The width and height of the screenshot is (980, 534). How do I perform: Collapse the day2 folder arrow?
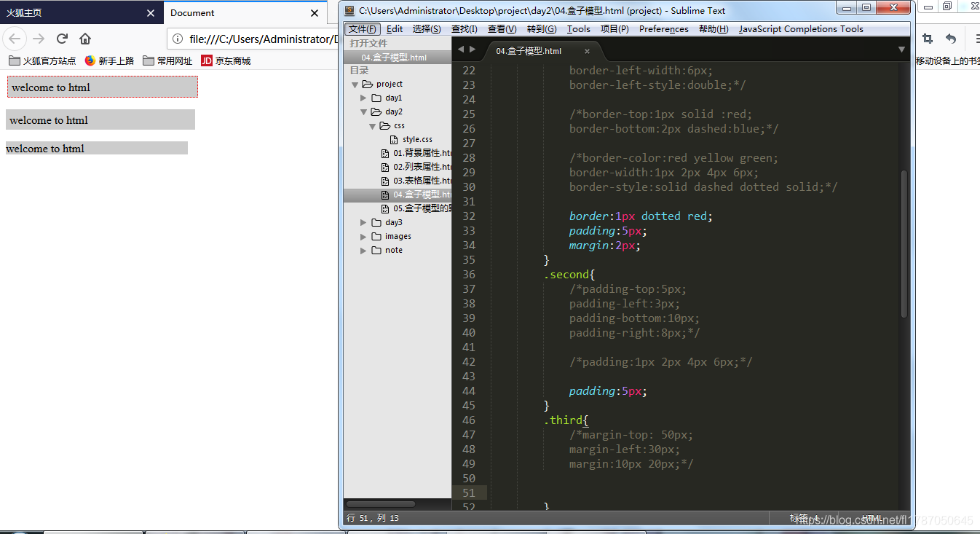pyautogui.click(x=363, y=112)
